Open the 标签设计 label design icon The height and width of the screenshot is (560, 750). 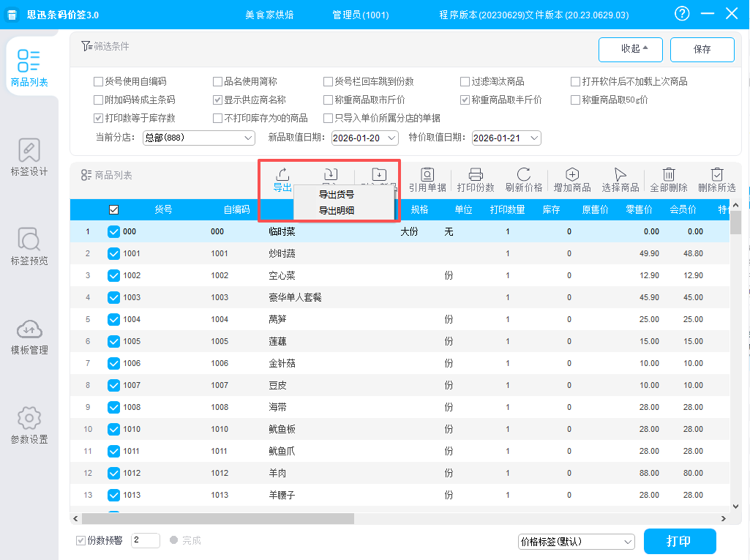tap(29, 150)
